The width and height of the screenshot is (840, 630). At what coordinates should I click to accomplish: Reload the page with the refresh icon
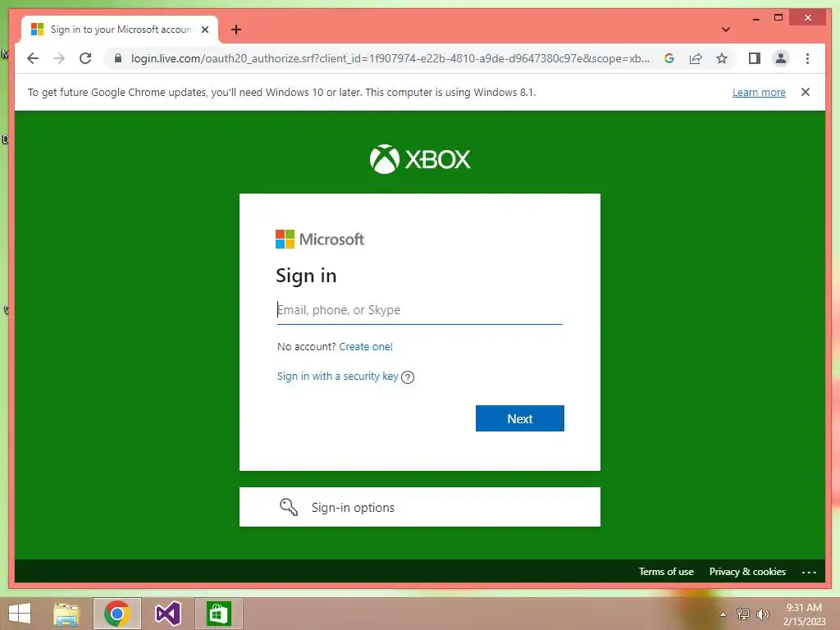pos(85,58)
